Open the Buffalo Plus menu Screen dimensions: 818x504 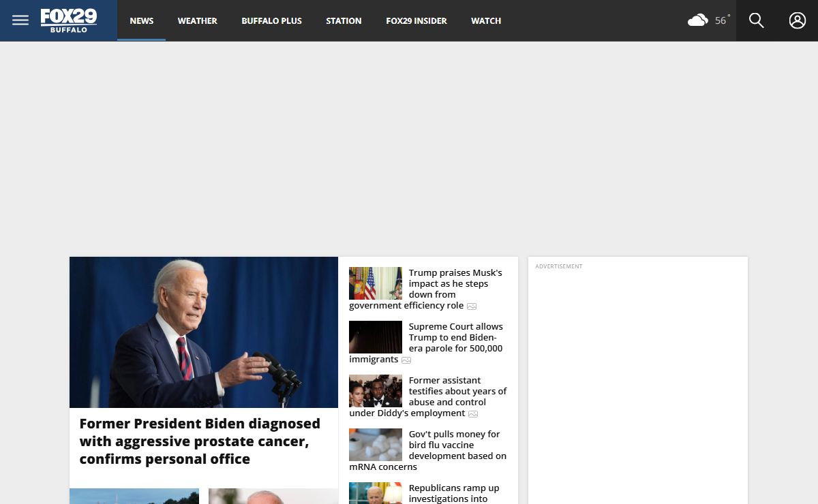pos(271,20)
